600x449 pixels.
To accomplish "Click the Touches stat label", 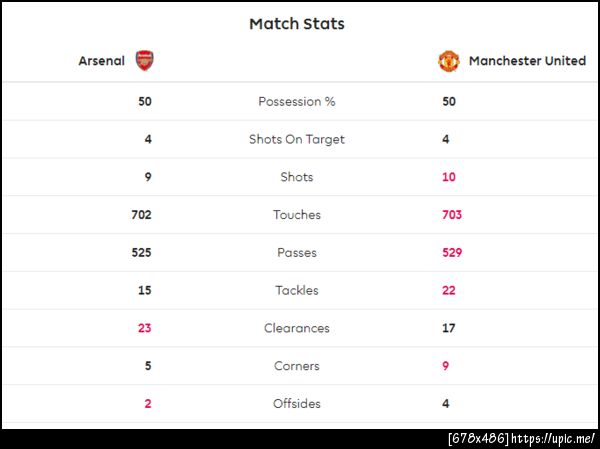I will (x=297, y=215).
